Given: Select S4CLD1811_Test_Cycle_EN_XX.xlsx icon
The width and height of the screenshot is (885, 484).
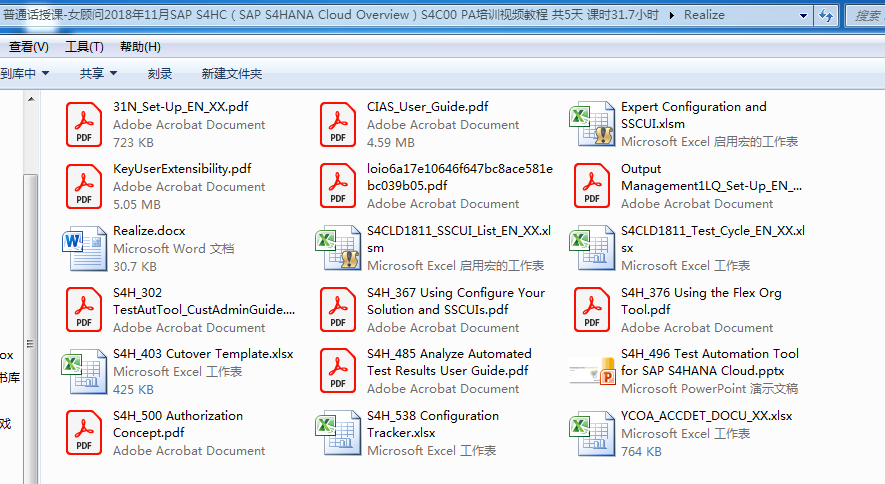Looking at the screenshot, I should pos(592,248).
